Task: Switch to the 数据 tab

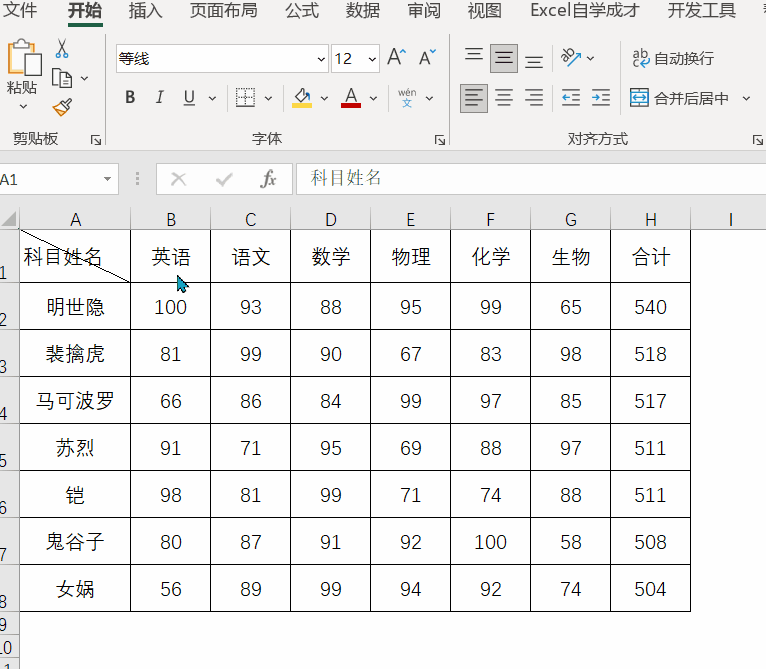Action: 362,10
